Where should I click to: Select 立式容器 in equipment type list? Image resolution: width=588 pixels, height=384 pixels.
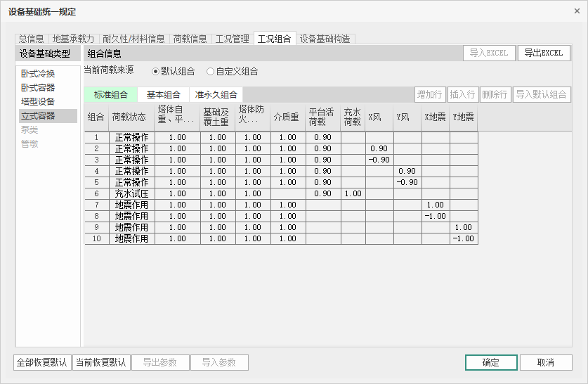pos(48,116)
